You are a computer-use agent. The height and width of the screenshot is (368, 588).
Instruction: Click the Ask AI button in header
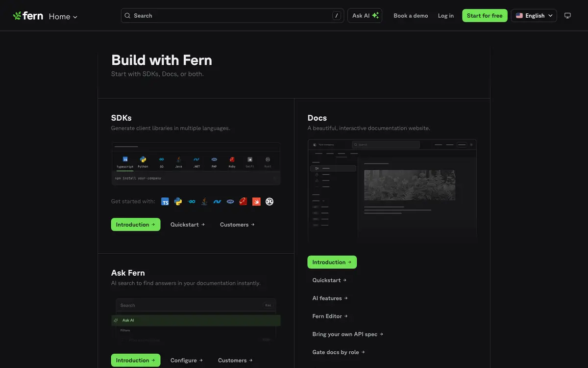point(365,16)
